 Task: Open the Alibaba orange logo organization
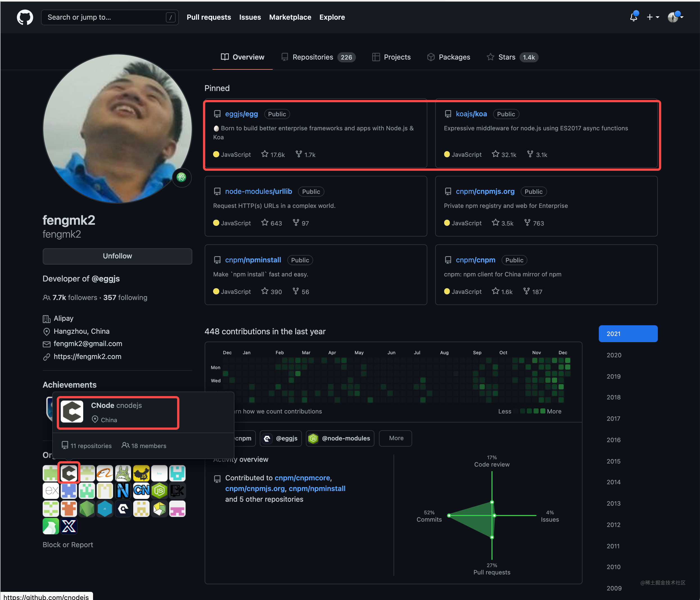pos(105,473)
